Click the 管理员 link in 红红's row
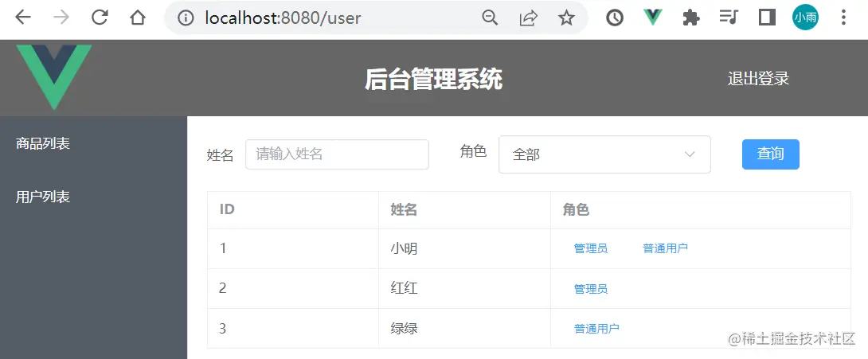 pos(591,289)
